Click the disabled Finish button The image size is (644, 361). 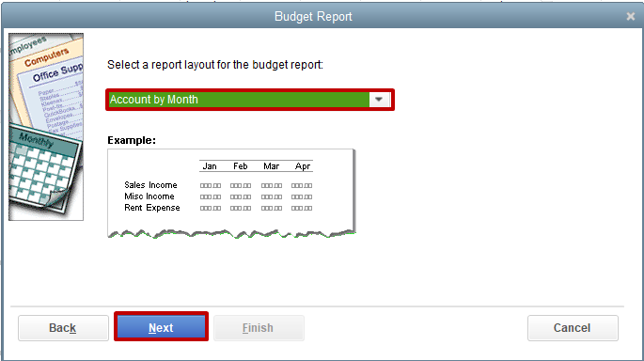259,328
